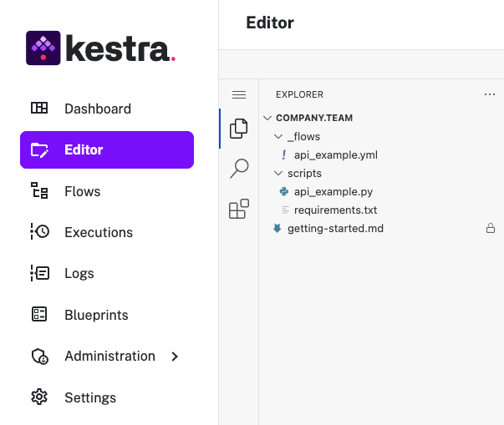Click the YAML icon beside api_example.yml

click(x=284, y=155)
